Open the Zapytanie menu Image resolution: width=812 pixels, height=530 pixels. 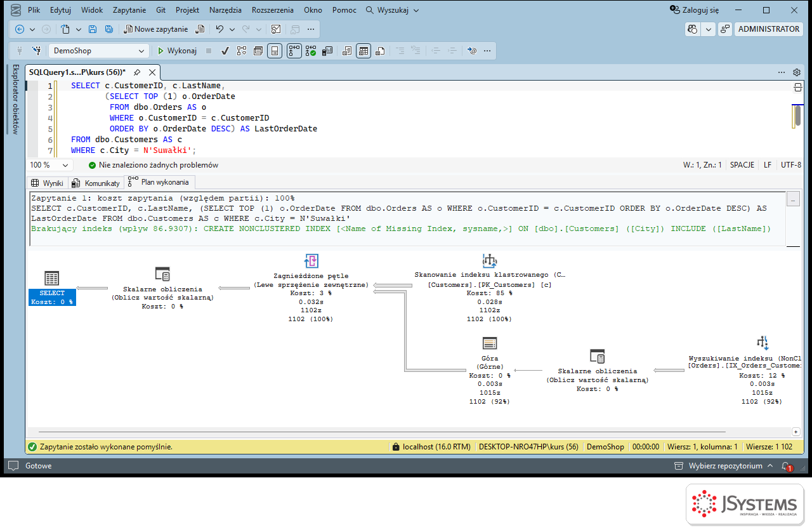(129, 10)
